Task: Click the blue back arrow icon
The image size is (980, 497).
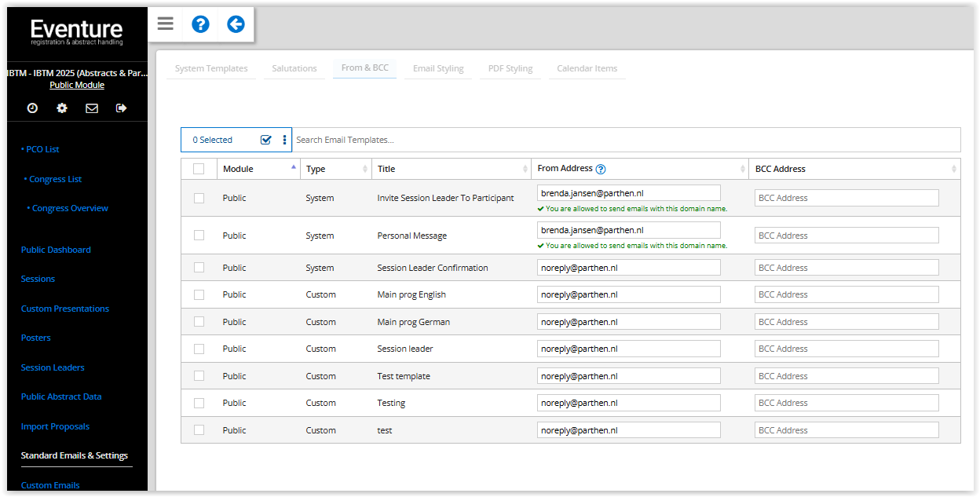Action: [x=236, y=24]
